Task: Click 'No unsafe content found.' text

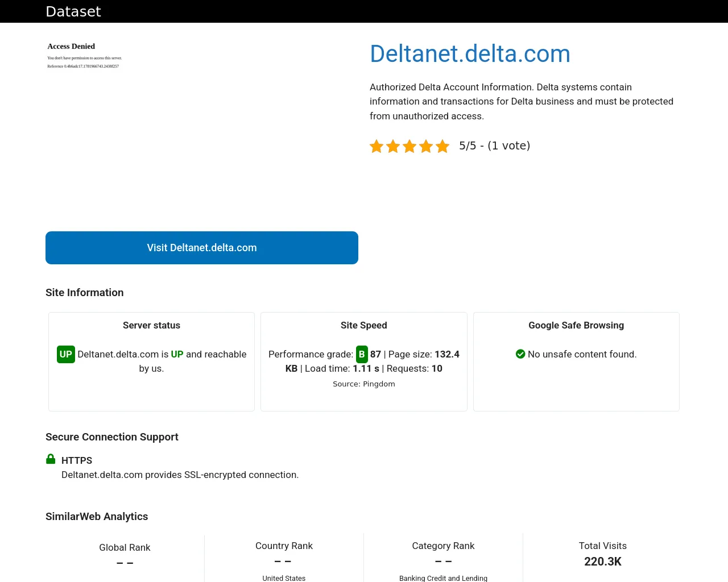Action: click(x=582, y=355)
